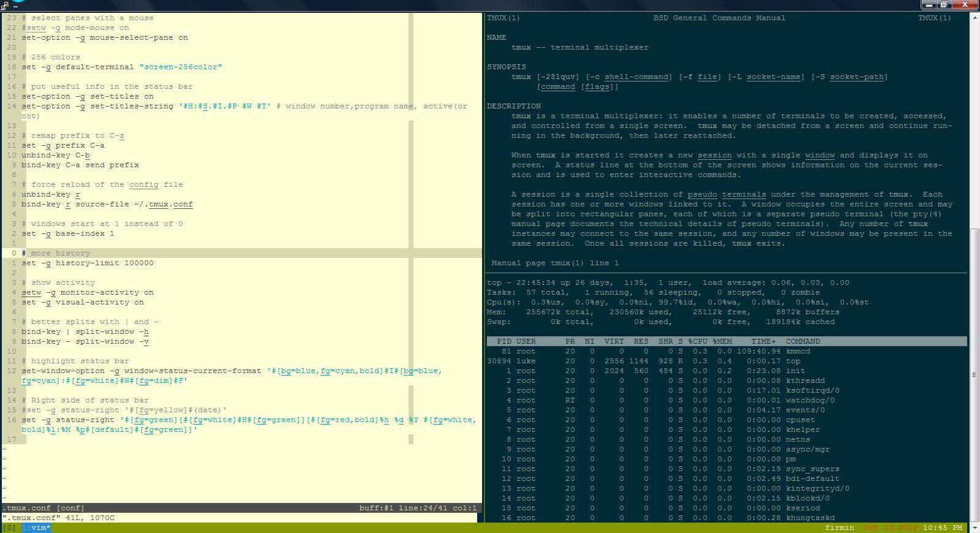Image resolution: width=980 pixels, height=533 pixels.
Task: Close the terminal window
Action: point(964,4)
